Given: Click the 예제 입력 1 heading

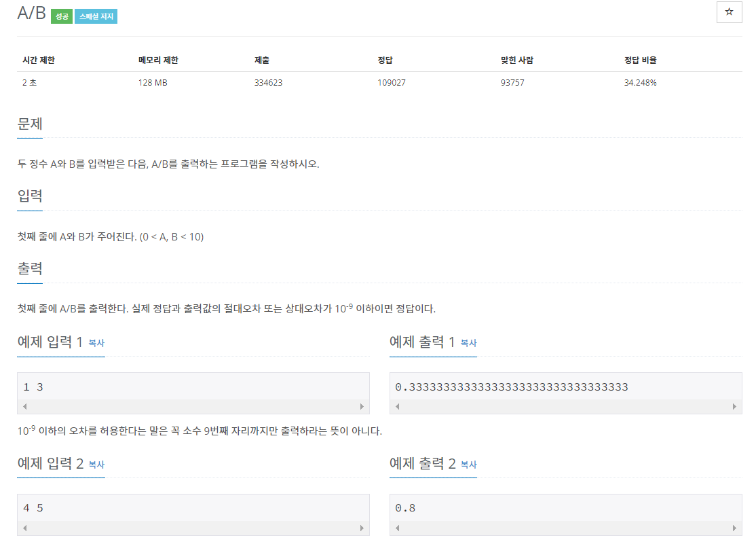Looking at the screenshot, I should pyautogui.click(x=50, y=342).
